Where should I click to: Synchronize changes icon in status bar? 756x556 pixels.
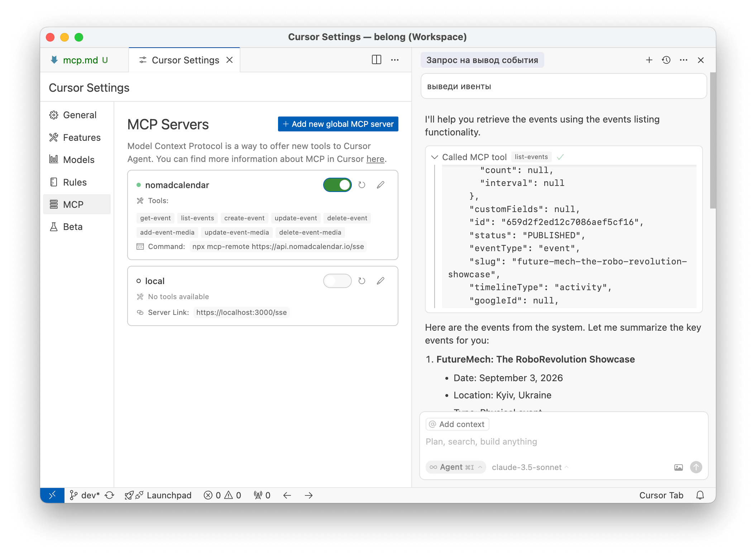110,495
